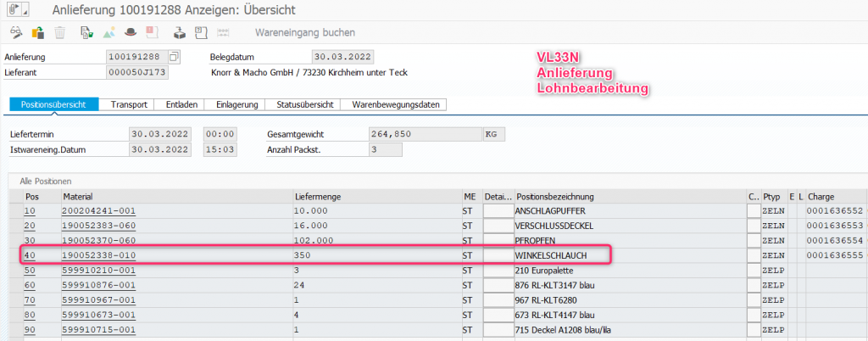Go to the Warenbewegungsdaten tab
The image size is (868, 341).
click(x=396, y=104)
